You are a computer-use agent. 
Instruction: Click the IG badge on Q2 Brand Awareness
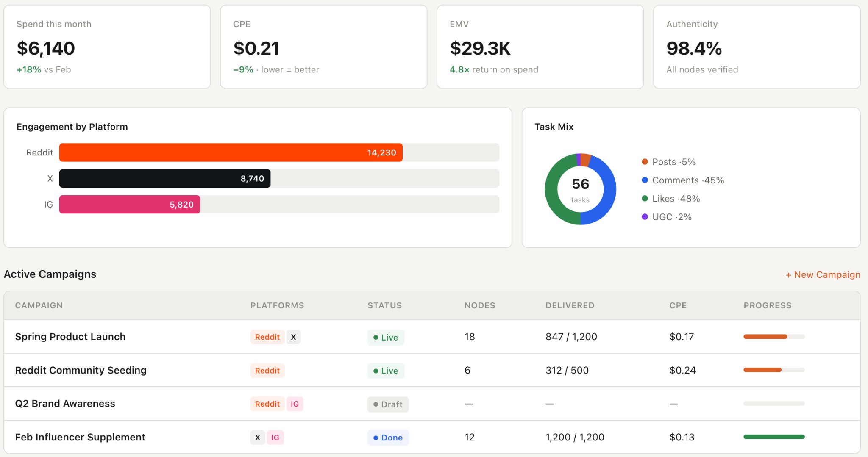(x=295, y=404)
